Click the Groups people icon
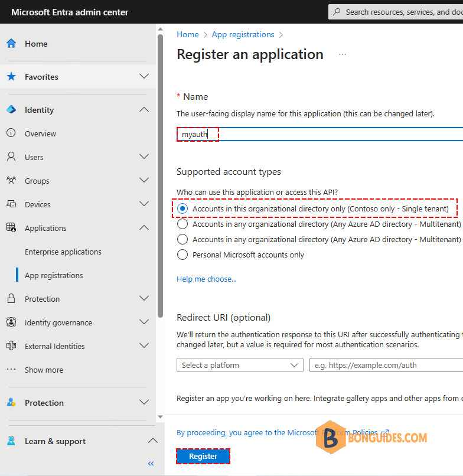 pos(11,181)
